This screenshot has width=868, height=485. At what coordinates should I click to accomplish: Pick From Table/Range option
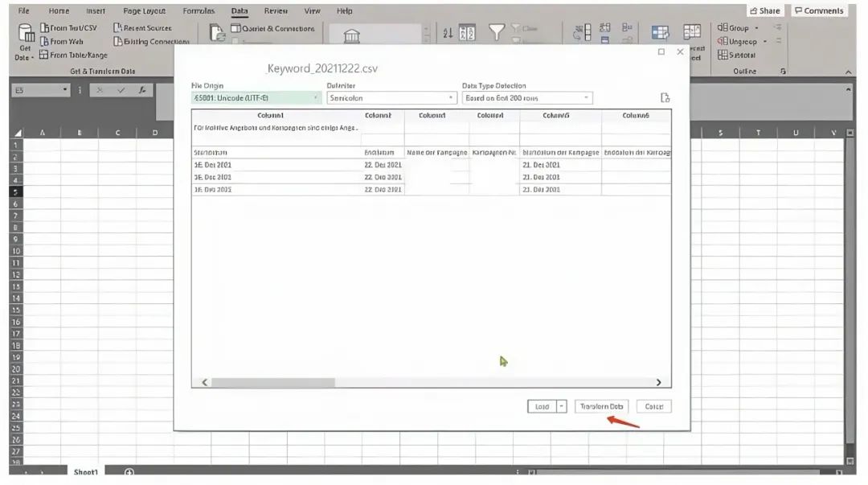74,55
